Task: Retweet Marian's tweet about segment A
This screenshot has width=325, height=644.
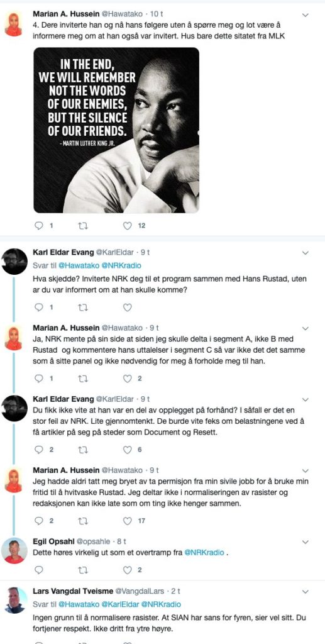Action: [x=83, y=378]
